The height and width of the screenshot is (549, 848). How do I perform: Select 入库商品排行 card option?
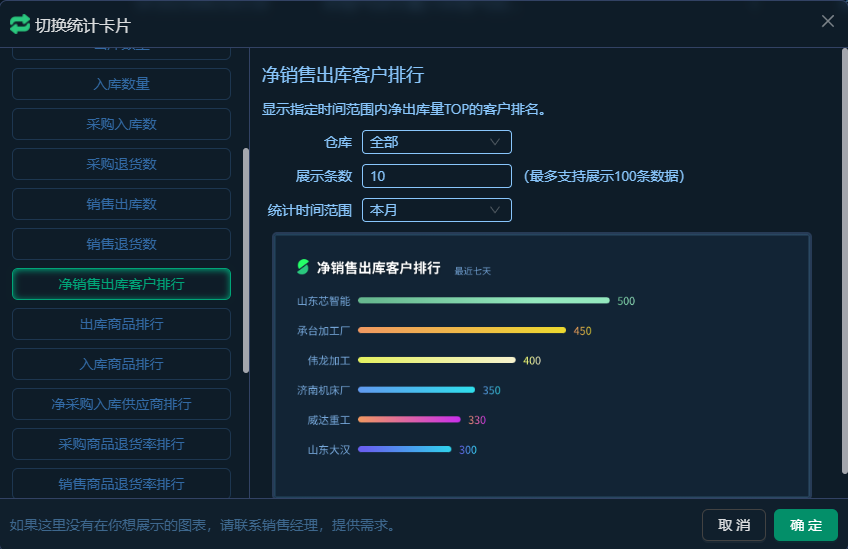[x=121, y=364]
